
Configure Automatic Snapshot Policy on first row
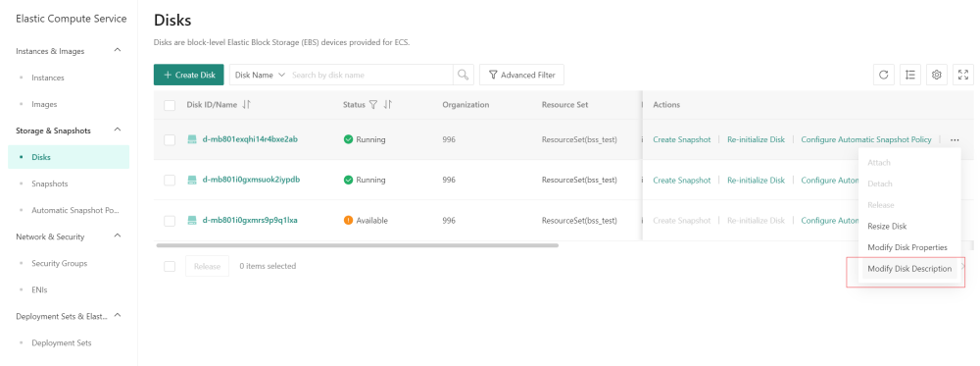(866, 139)
